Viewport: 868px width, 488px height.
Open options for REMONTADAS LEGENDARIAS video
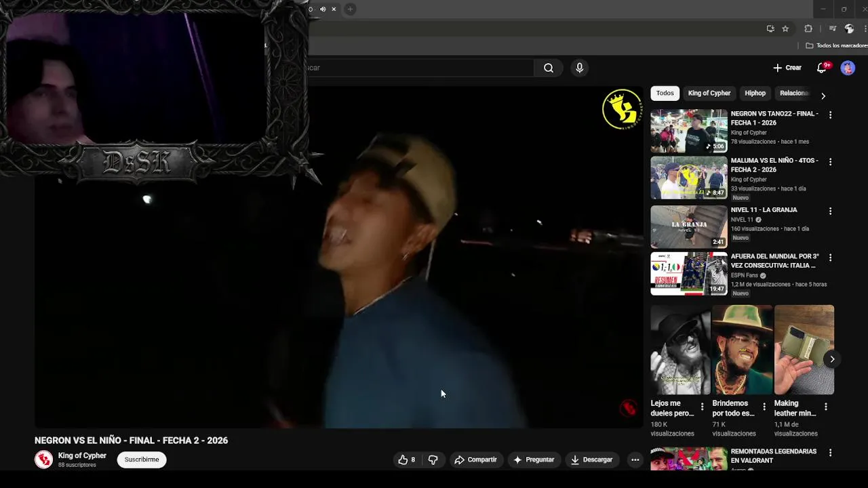click(x=830, y=453)
